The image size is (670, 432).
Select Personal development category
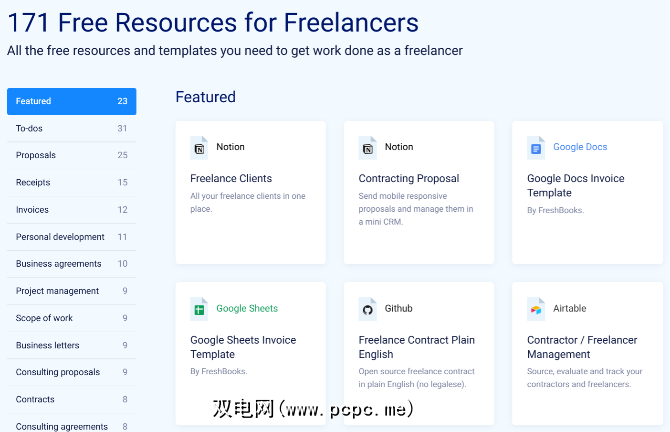click(x=71, y=237)
